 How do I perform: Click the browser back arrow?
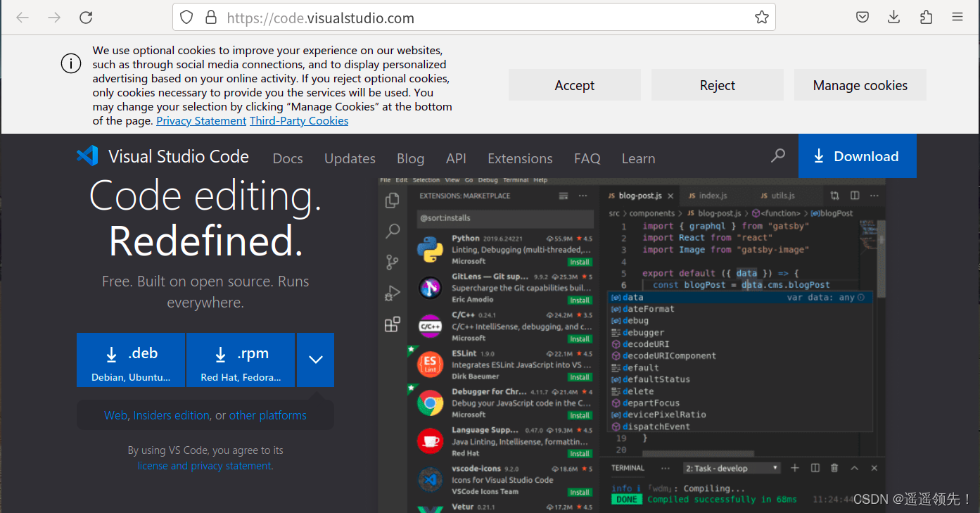pos(23,18)
